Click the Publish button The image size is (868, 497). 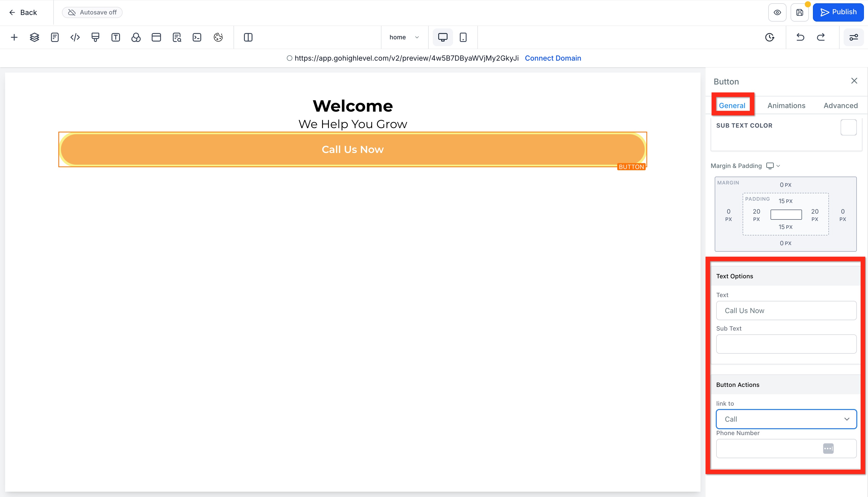(x=838, y=12)
